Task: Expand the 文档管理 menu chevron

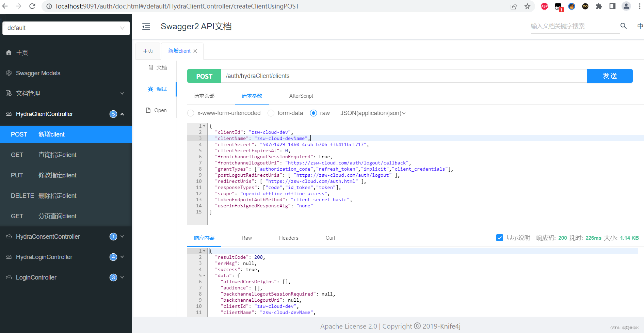Action: (122, 93)
